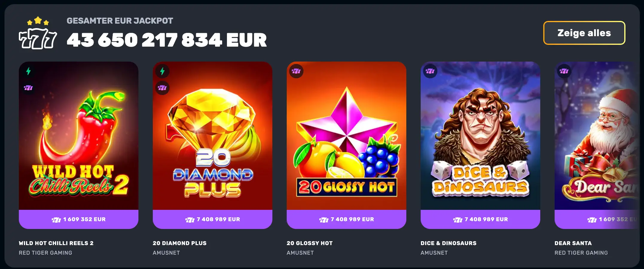
Task: Click jackpot amount bar under 20 Glossy Hot
Action: tap(347, 219)
